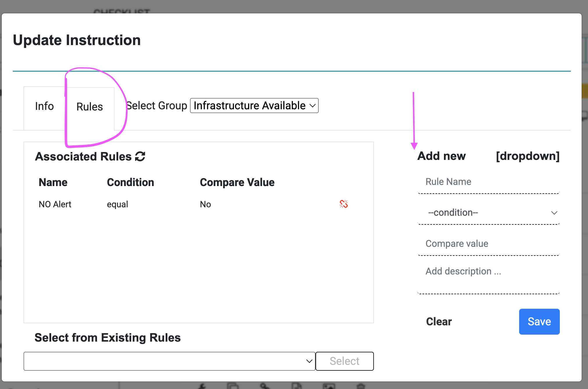Unlink the NO Alert rule using red icon
588x389 pixels.
point(344,204)
